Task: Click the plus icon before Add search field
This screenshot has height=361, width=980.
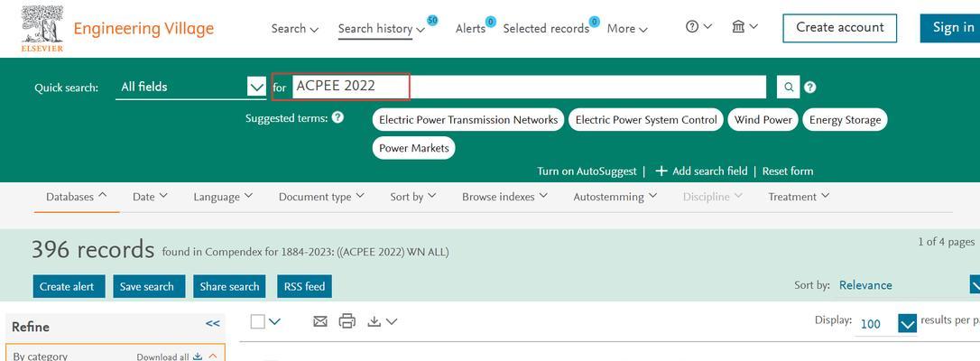Action: (x=661, y=171)
